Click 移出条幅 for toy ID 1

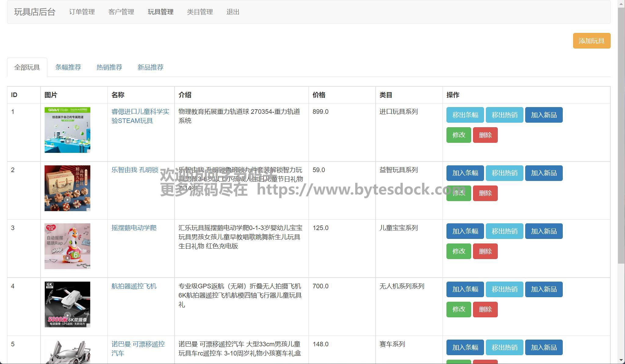click(465, 115)
